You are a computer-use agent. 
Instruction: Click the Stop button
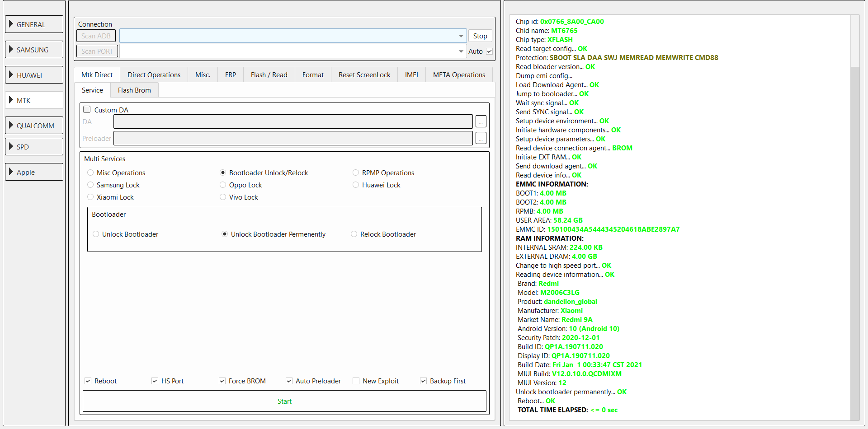tap(480, 36)
